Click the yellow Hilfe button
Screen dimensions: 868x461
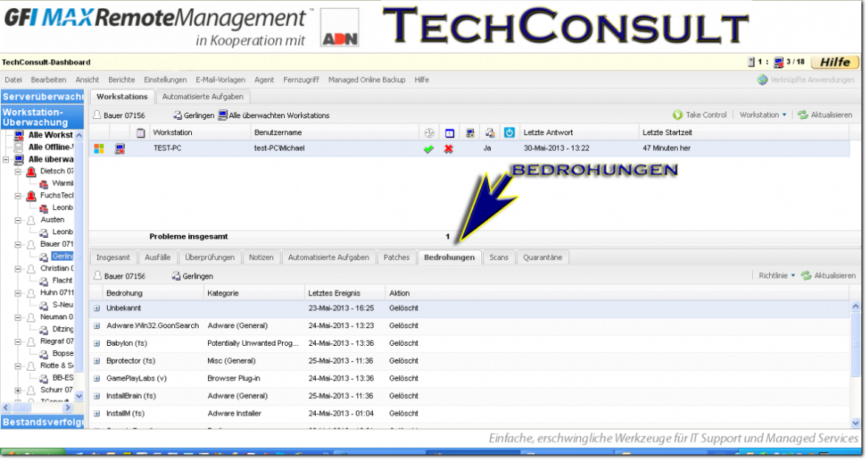[x=835, y=62]
